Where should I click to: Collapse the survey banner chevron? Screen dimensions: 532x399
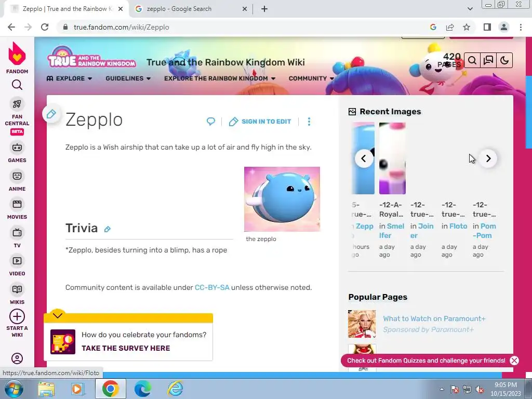58,315
